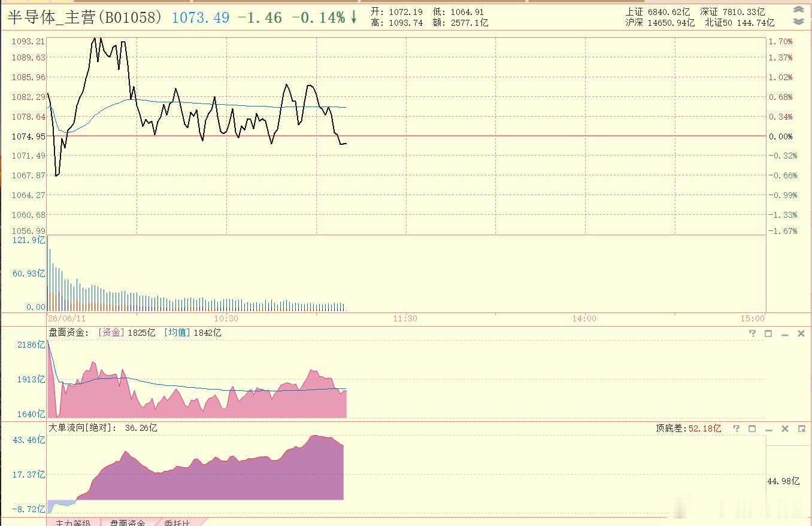
Task: Click the 1056.99 price axis label
Action: [29, 231]
